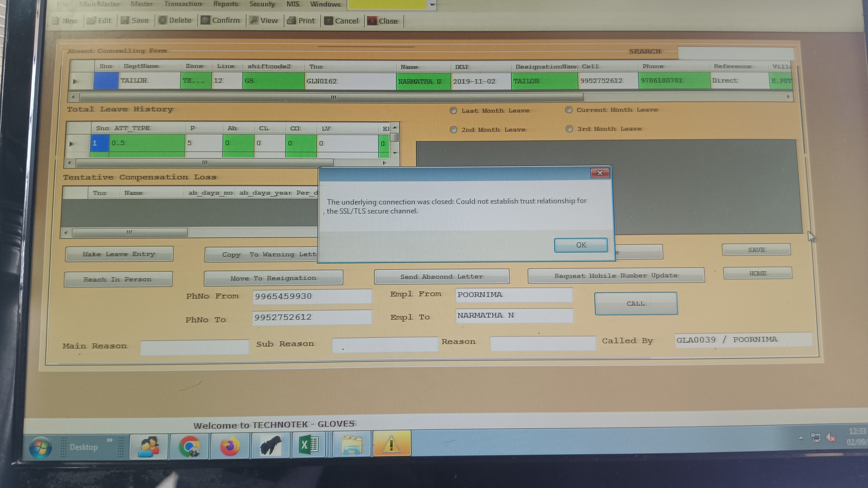The height and width of the screenshot is (488, 868).
Task: Open Firefox from the taskbar
Action: point(230,446)
